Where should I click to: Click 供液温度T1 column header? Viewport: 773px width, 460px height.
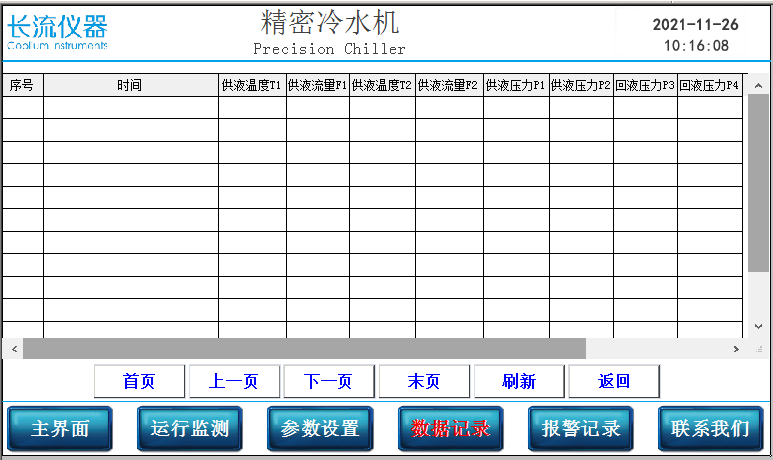252,86
